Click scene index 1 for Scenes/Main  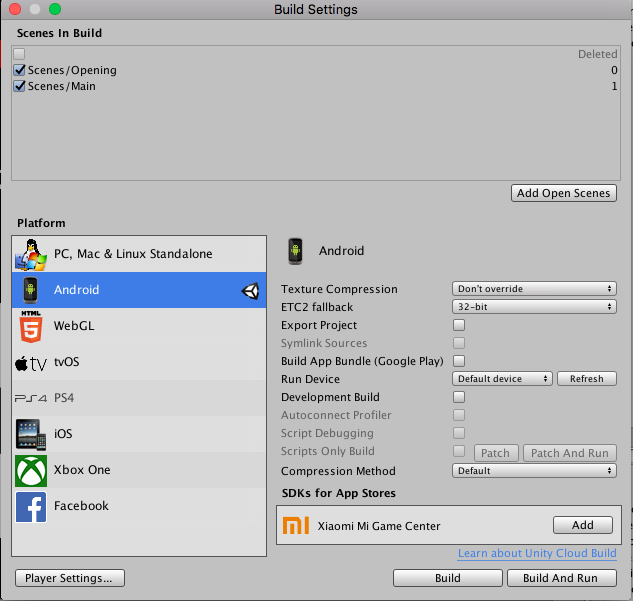click(614, 86)
